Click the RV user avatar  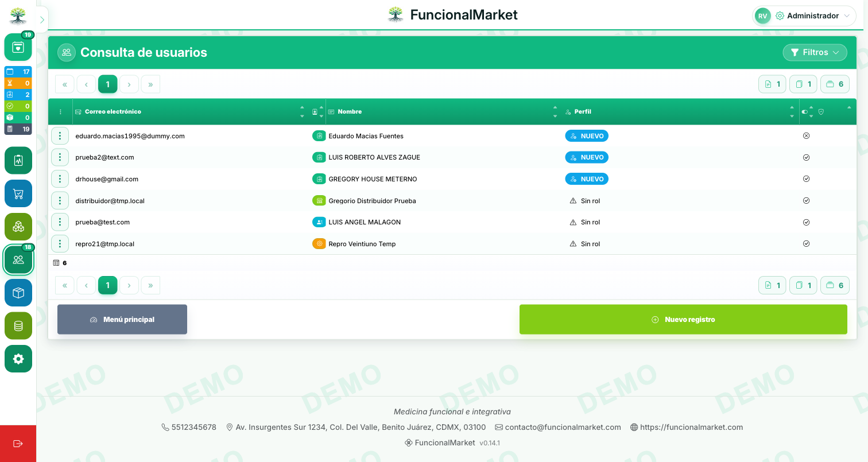pos(762,16)
